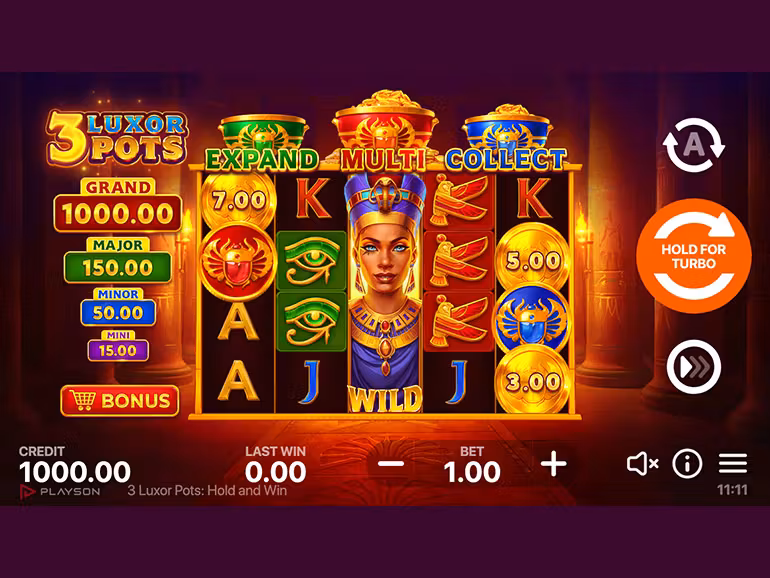770x578 pixels.
Task: Click the orange Hold for Turbo spin button
Action: click(693, 256)
